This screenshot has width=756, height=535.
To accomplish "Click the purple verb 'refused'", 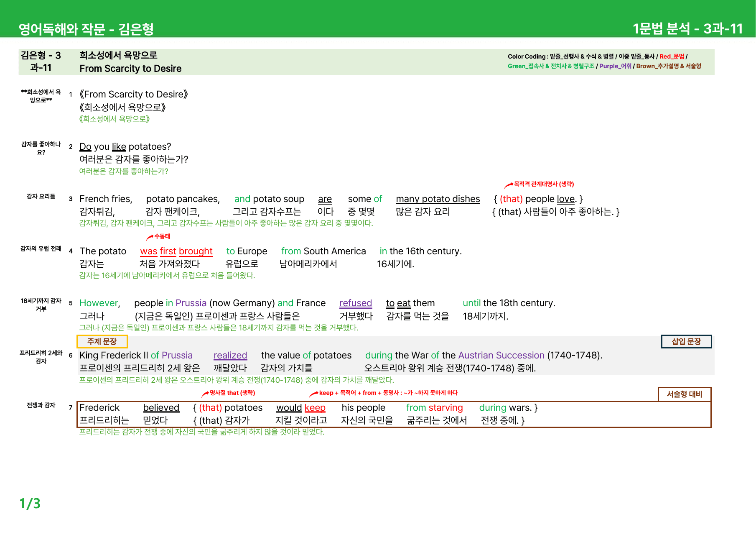I will point(356,303).
